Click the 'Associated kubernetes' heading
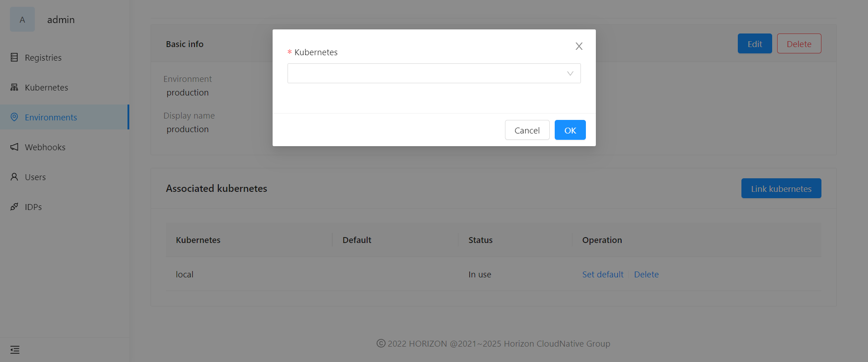The width and height of the screenshot is (868, 362). pyautogui.click(x=216, y=188)
